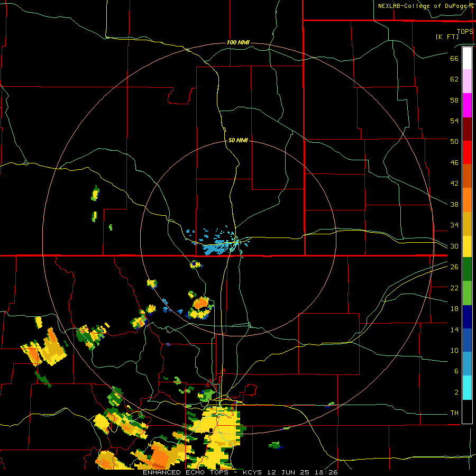Click the '[K FT]' units label
The image size is (476, 476).
(x=447, y=37)
